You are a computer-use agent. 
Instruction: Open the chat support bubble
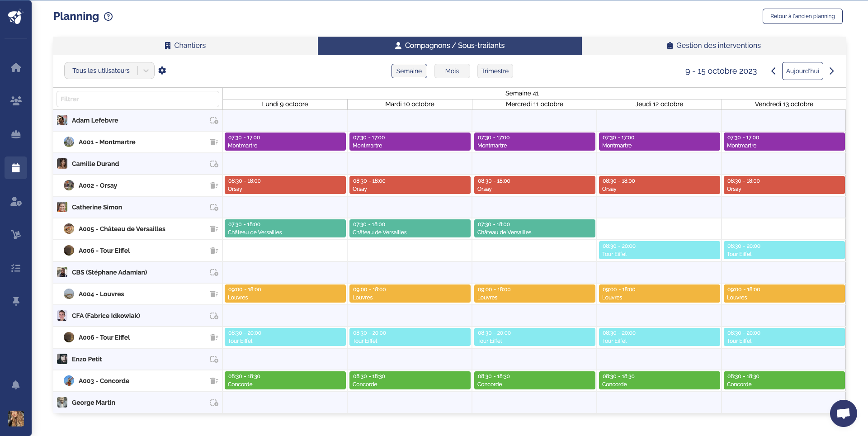point(843,413)
